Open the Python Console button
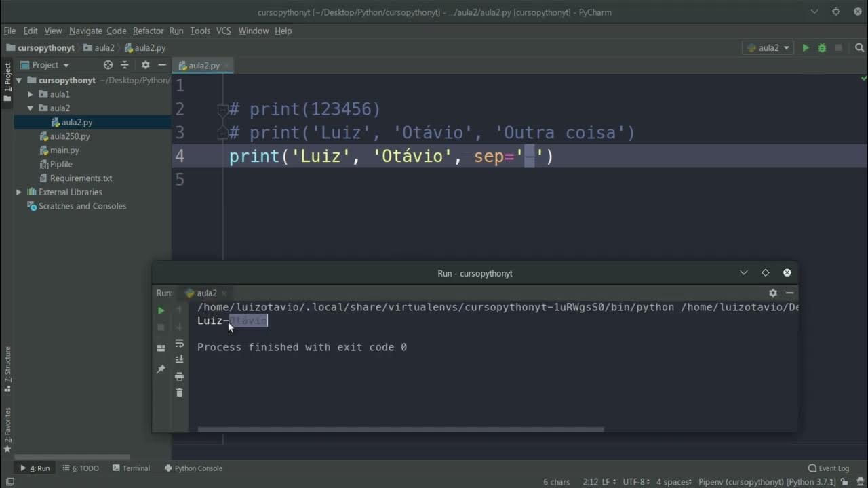The image size is (868, 488). click(193, 468)
